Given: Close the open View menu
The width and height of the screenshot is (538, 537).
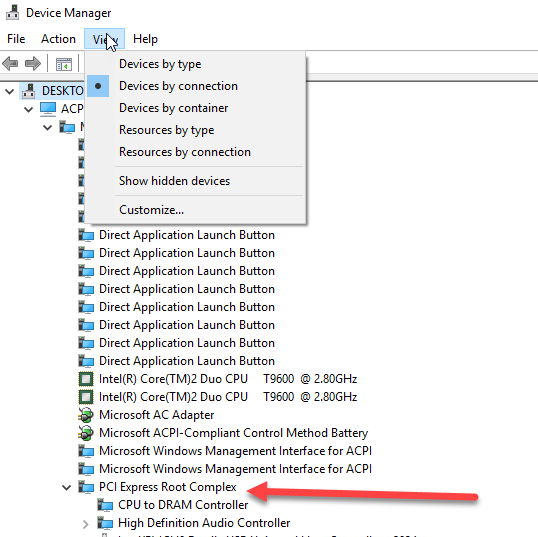Looking at the screenshot, I should tap(104, 39).
